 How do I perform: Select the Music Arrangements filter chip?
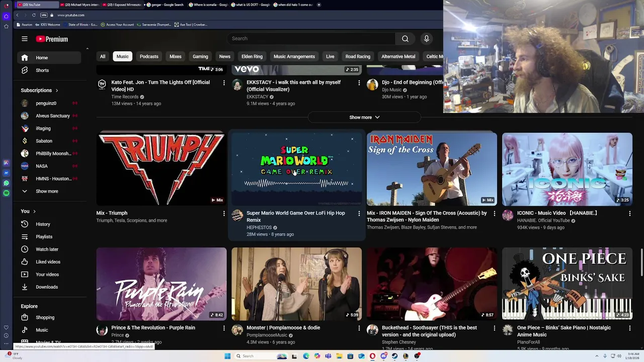pos(294,56)
